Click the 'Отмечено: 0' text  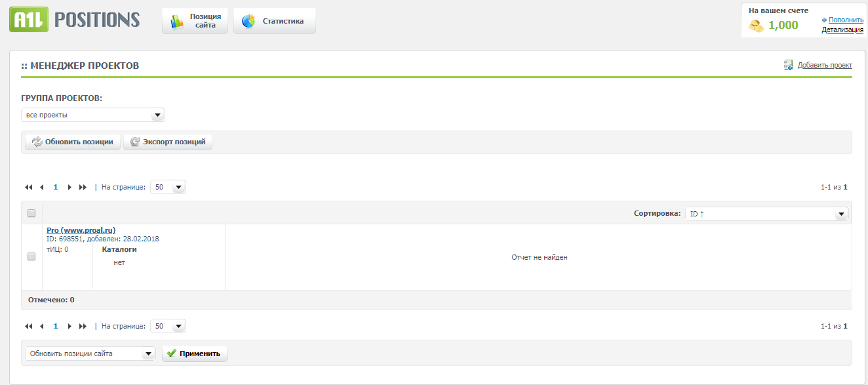pos(51,300)
